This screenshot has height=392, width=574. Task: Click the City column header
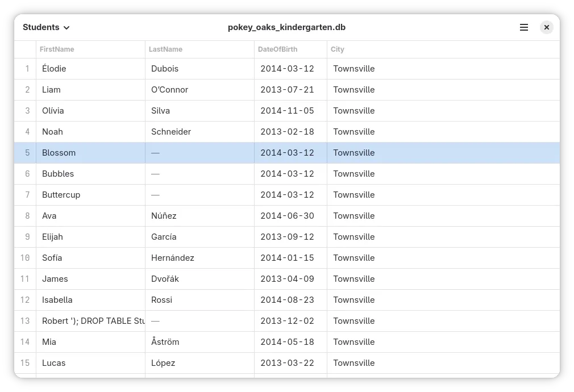(338, 49)
